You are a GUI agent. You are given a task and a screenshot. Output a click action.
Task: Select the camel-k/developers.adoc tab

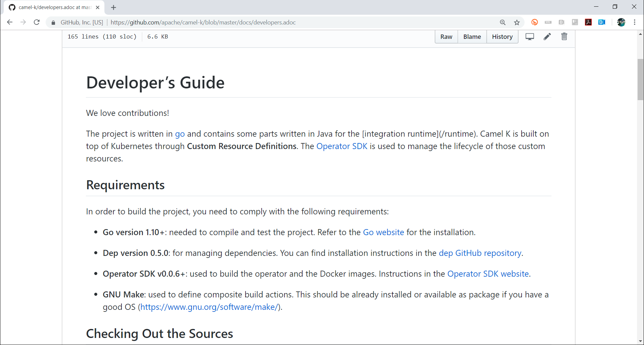click(x=54, y=7)
